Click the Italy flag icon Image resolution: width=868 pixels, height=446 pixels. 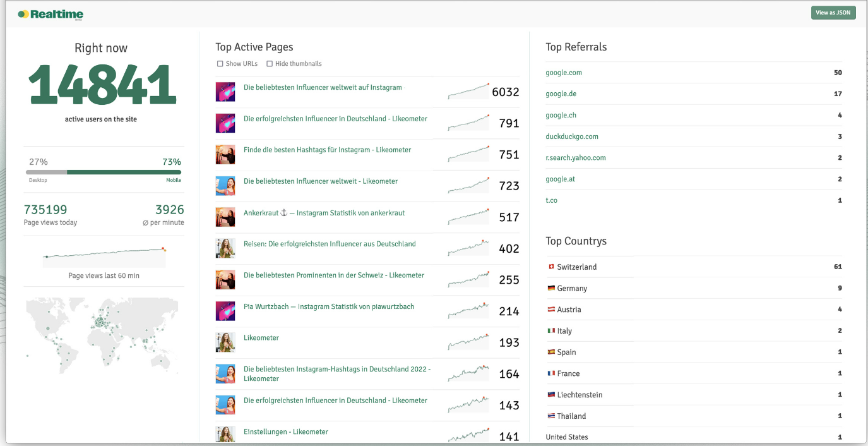[551, 331]
